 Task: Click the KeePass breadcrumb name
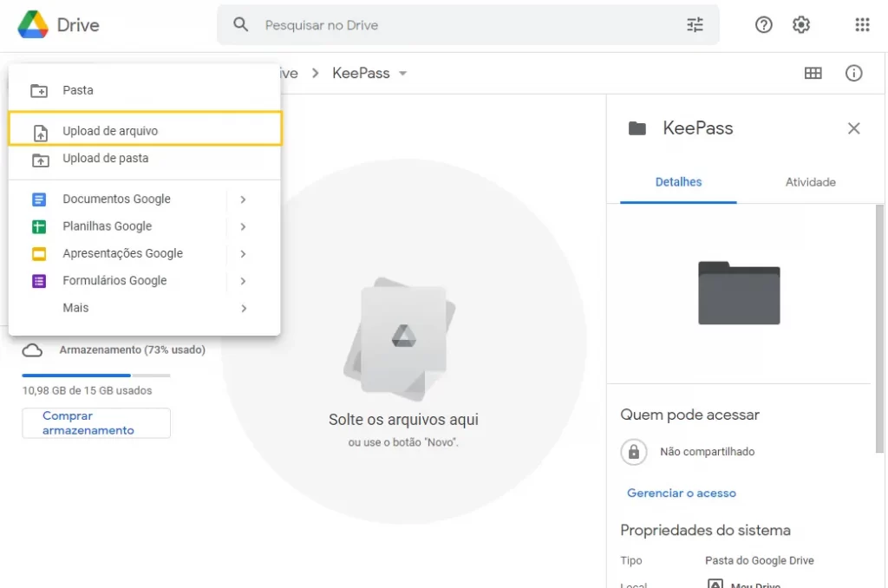coord(361,73)
